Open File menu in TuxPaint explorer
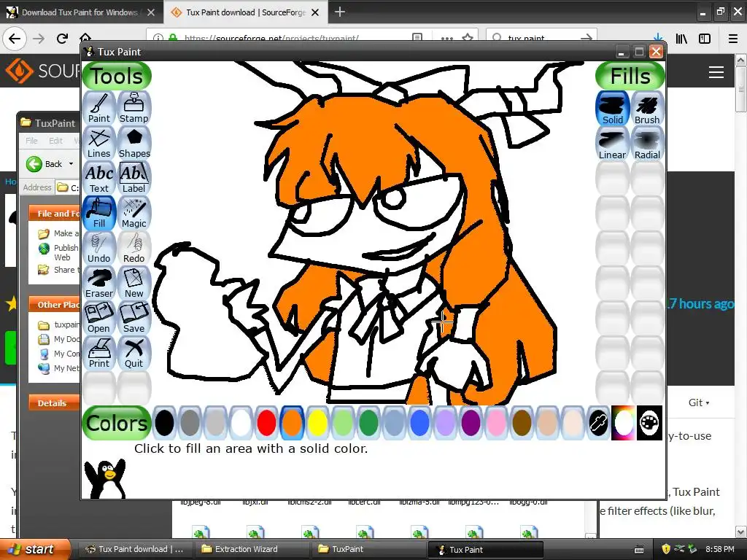This screenshot has height=560, width=747. (x=31, y=141)
